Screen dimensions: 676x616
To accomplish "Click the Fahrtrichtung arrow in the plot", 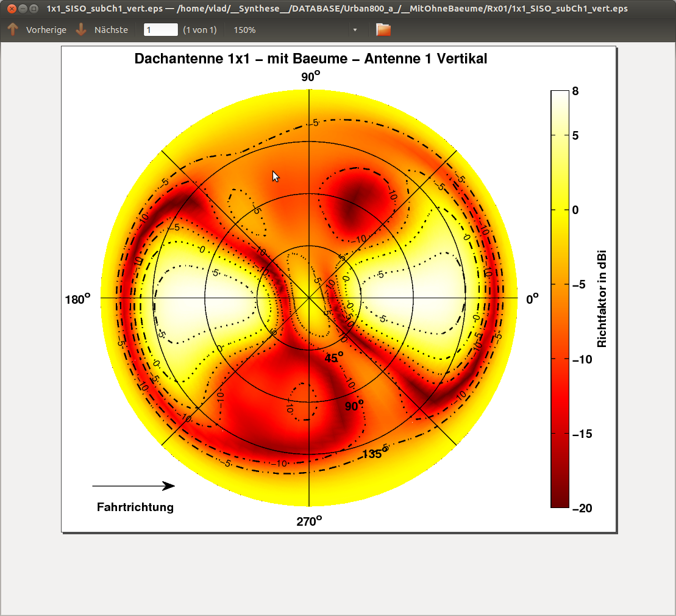I will [133, 486].
